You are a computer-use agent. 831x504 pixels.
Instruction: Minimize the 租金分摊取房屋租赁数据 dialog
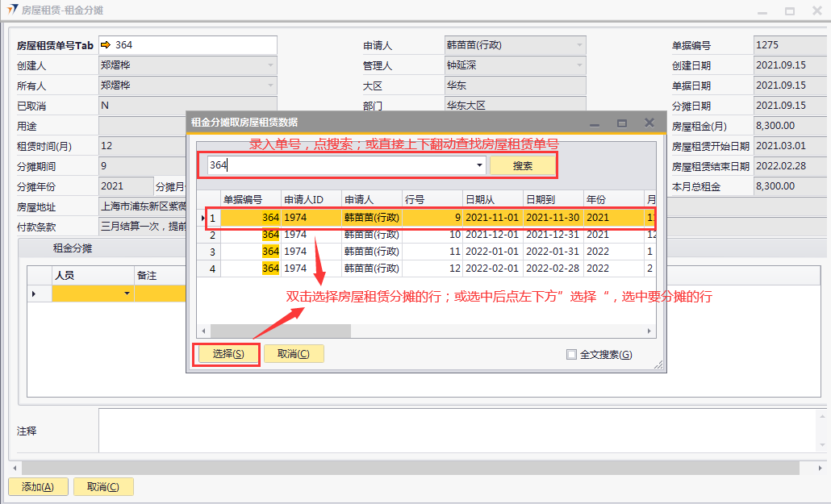tap(595, 123)
